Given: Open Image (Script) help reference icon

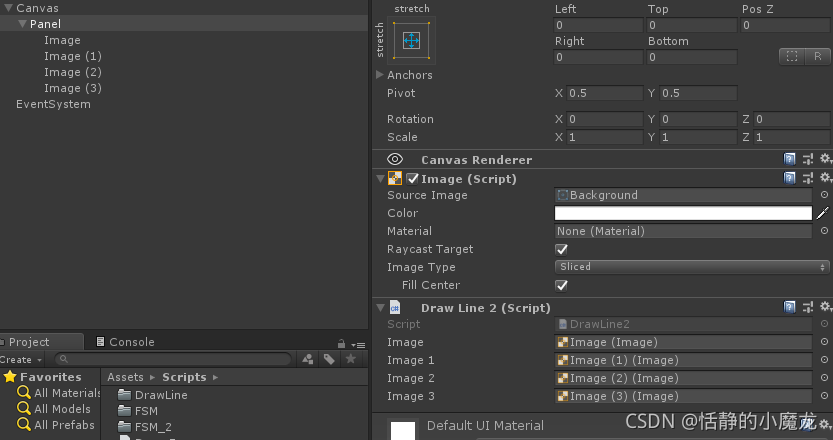Looking at the screenshot, I should [x=789, y=178].
